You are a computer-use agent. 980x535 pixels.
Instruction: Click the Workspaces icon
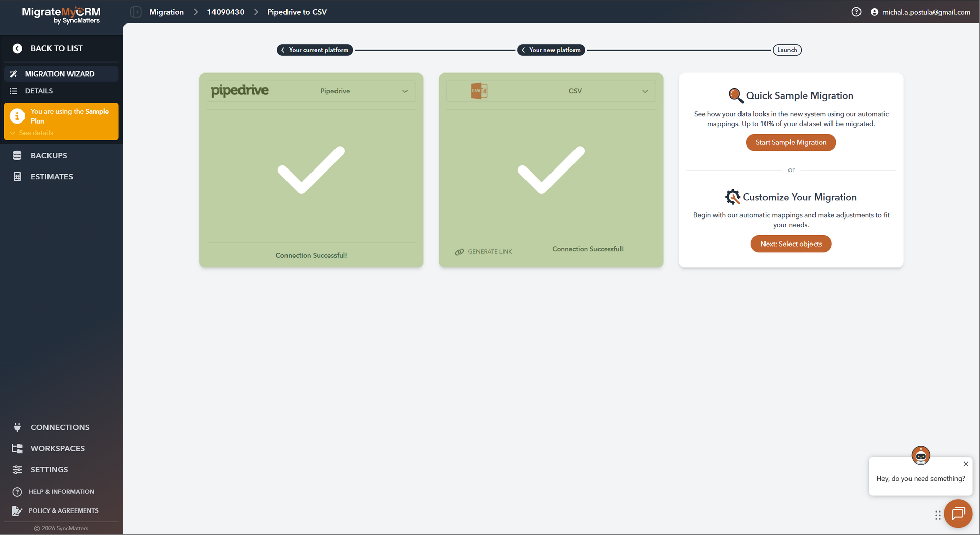pyautogui.click(x=17, y=449)
